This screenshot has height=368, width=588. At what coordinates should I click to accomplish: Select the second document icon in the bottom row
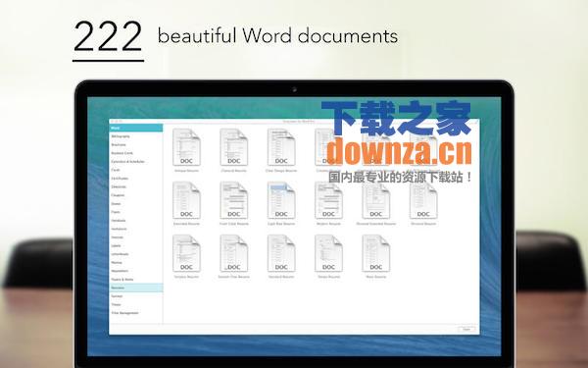(x=233, y=253)
